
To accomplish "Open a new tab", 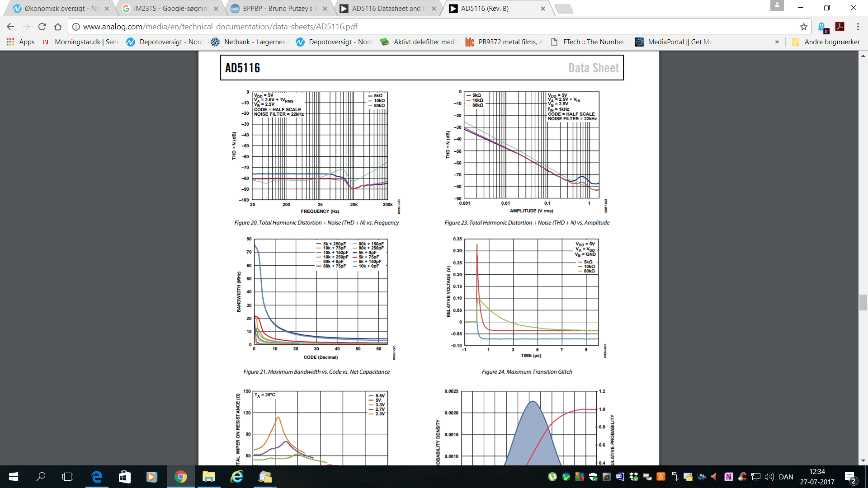I will point(563,9).
